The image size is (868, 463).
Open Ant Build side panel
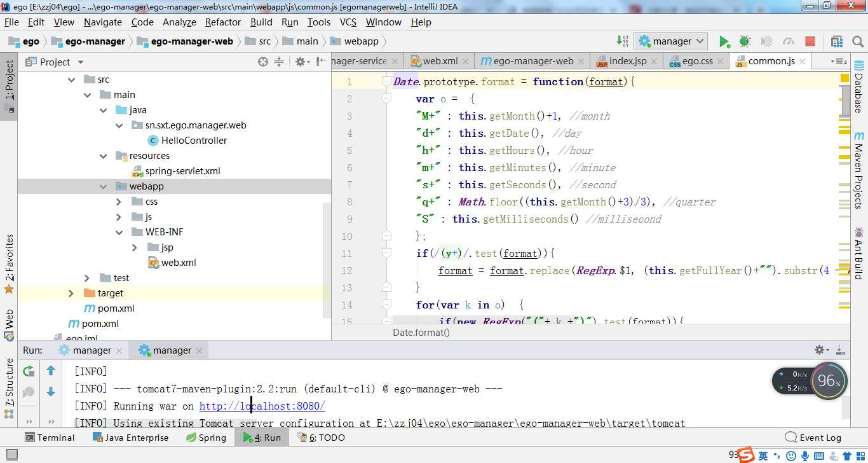click(859, 253)
